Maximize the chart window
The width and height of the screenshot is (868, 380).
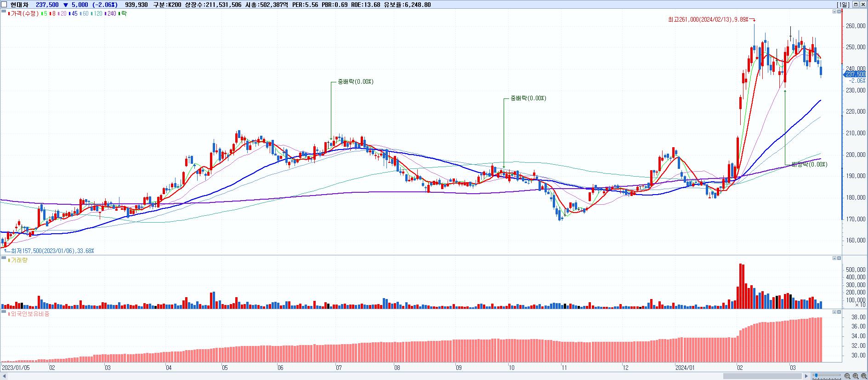pos(856,5)
